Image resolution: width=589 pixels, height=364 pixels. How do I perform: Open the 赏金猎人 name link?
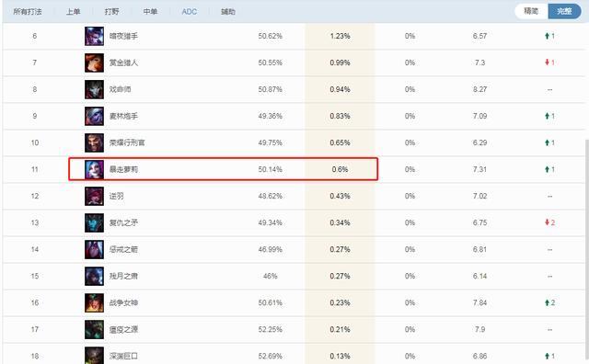(123, 63)
